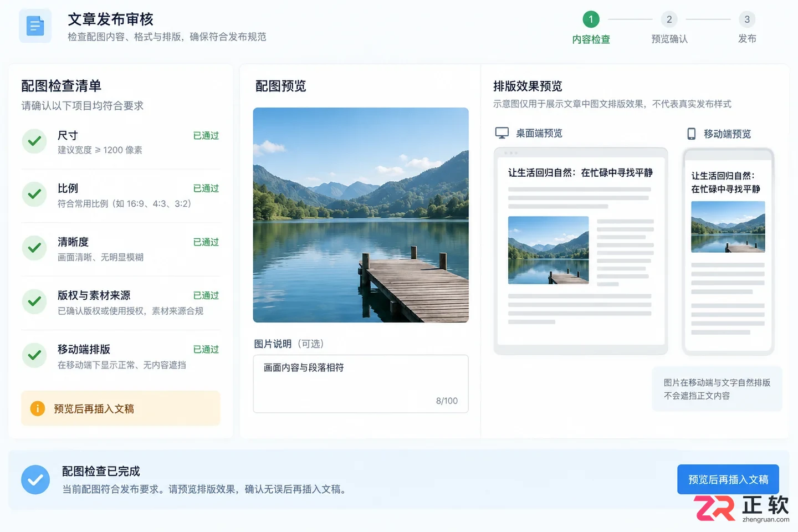Click 已通过 status next to 清晰度
Image resolution: width=798 pixels, height=532 pixels.
pos(206,242)
